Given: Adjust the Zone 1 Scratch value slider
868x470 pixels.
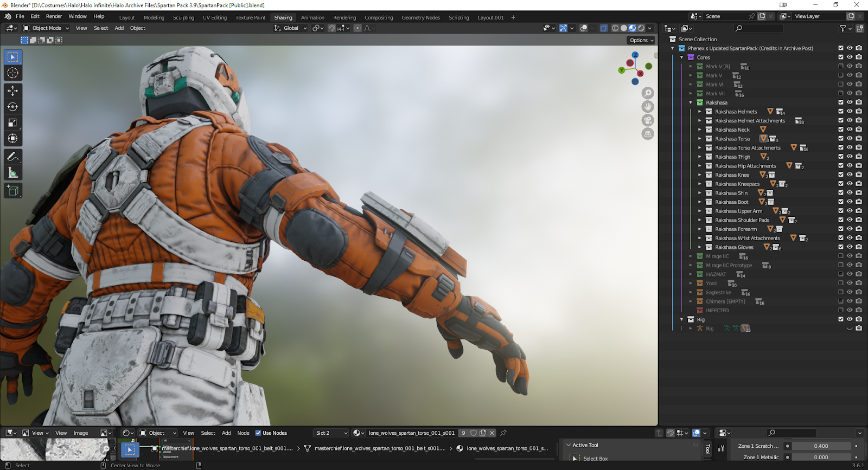Looking at the screenshot, I should (821, 446).
